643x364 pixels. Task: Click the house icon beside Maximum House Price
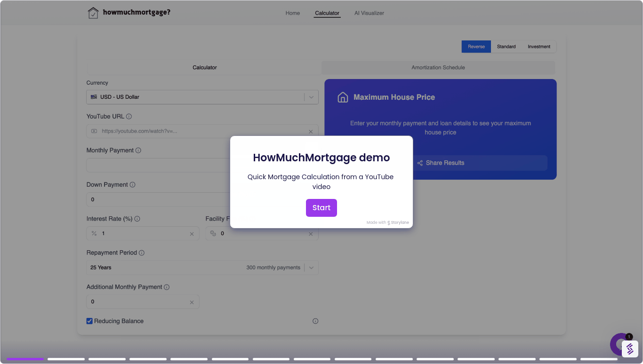point(343,97)
